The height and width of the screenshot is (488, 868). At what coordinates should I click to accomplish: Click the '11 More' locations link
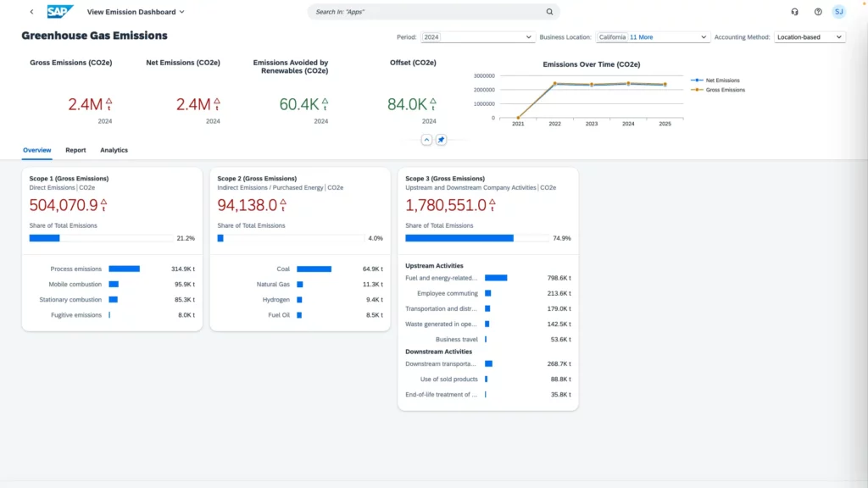pyautogui.click(x=641, y=37)
